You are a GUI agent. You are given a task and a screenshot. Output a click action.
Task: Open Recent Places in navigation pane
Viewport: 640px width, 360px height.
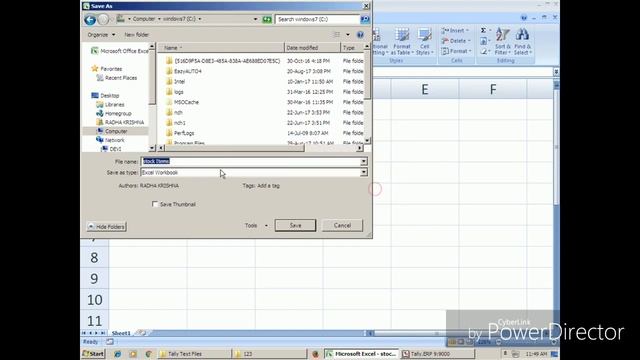pyautogui.click(x=117, y=78)
